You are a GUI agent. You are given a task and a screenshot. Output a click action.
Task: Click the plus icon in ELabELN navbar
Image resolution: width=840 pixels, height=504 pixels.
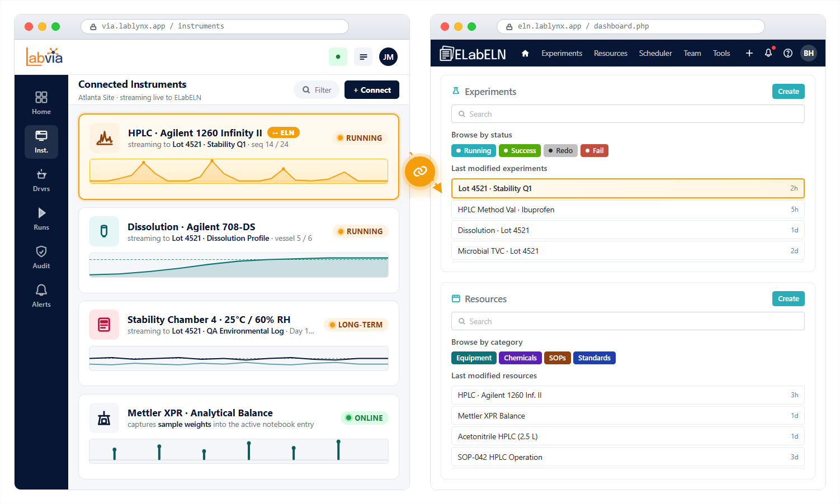pos(749,53)
